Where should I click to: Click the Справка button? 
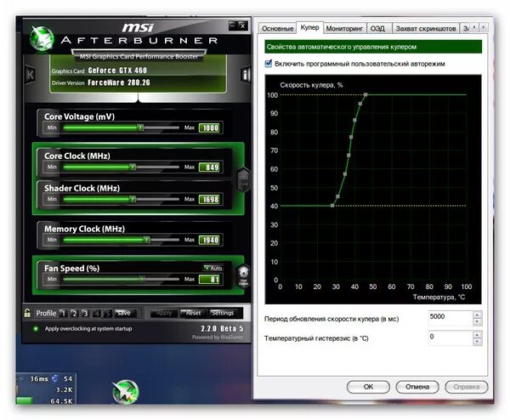[x=467, y=387]
